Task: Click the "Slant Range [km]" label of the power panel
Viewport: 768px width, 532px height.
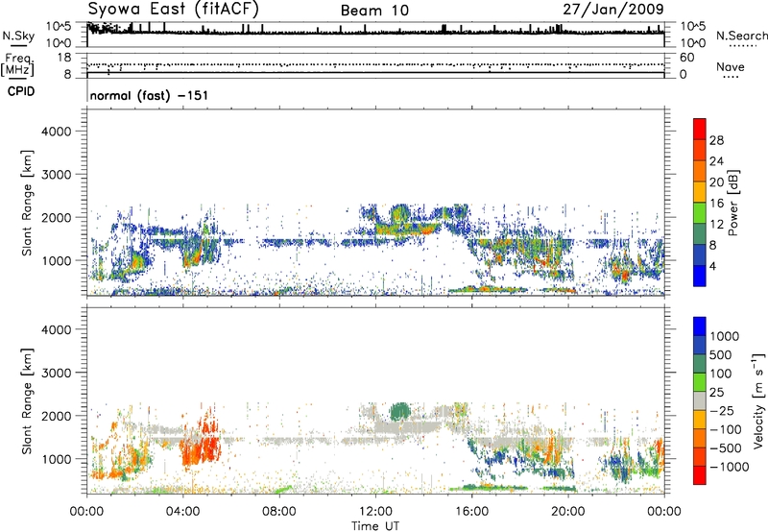Action: pos(27,203)
